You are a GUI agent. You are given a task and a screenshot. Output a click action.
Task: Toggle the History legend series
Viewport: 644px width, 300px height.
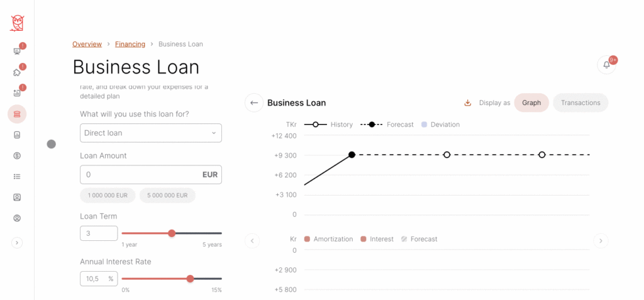point(328,125)
